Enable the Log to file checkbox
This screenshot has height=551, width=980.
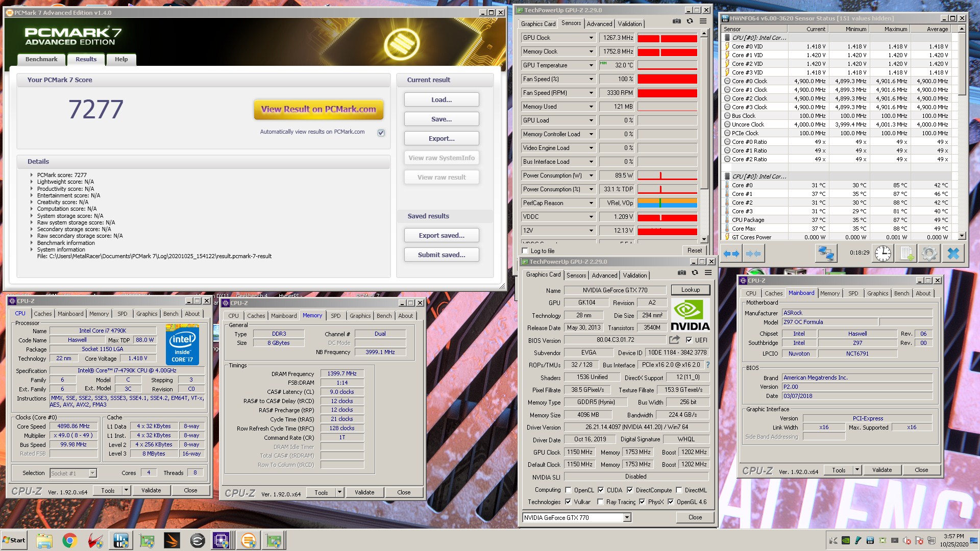525,251
